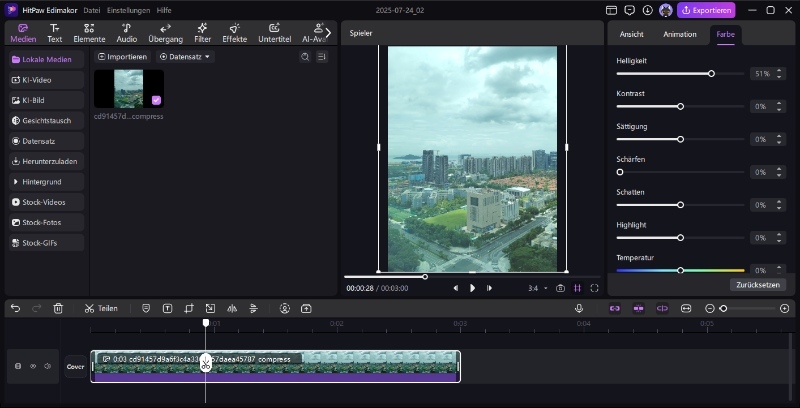Screen dimensions: 800x408
Task: Expand the Hintergrund category
Action: pyautogui.click(x=46, y=182)
